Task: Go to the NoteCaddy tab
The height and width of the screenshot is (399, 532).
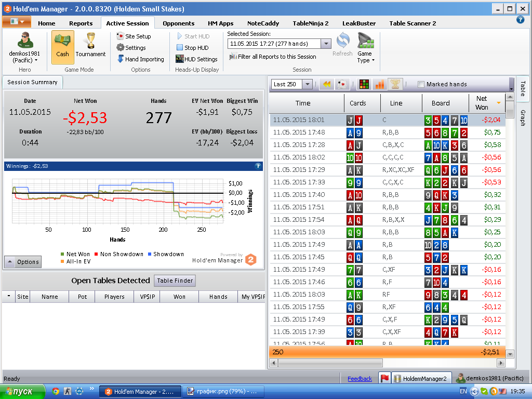Action: pos(263,23)
